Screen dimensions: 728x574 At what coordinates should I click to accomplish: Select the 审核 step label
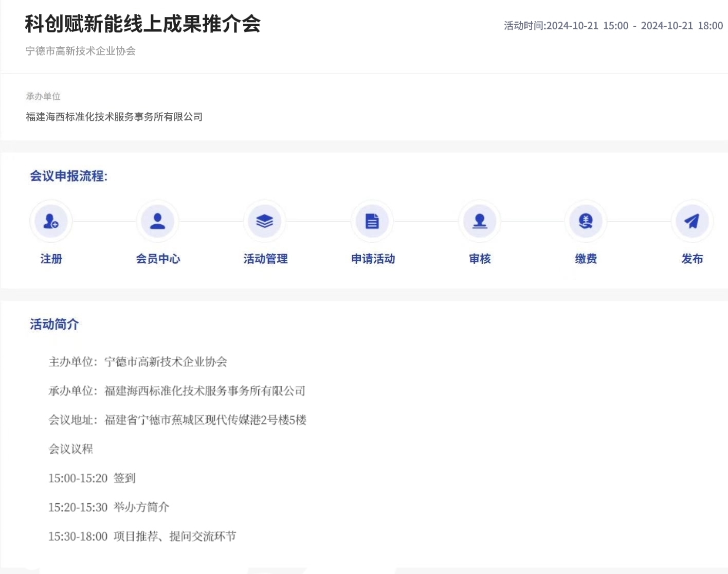(x=480, y=259)
